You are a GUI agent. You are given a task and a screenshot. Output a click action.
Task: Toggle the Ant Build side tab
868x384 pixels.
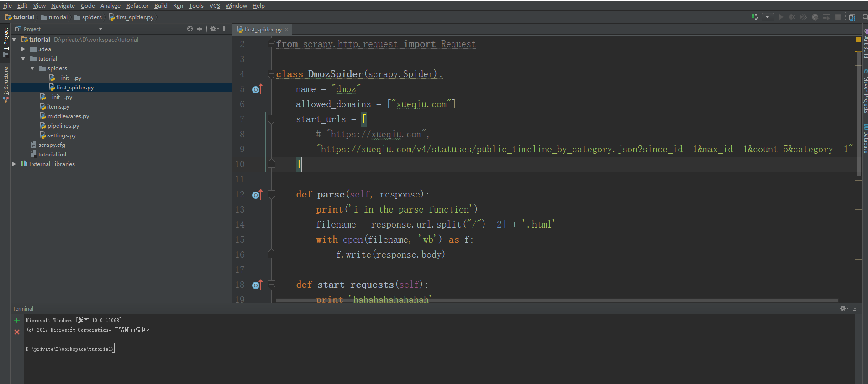[865, 44]
